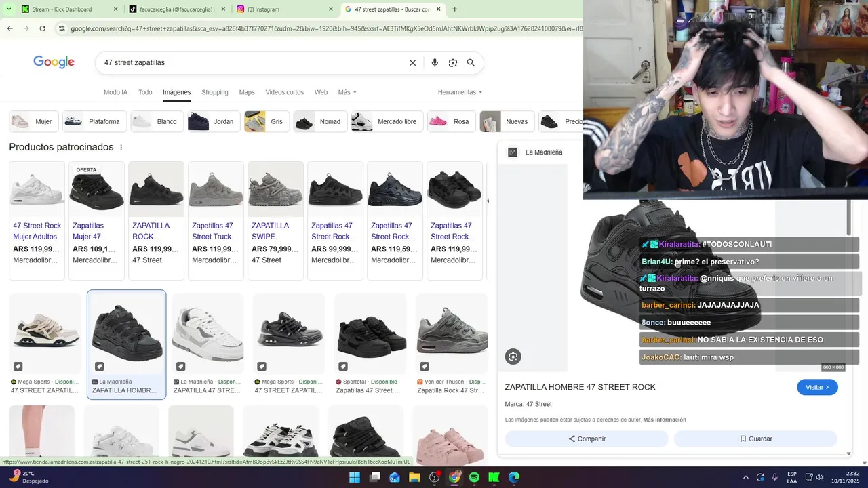Click Visitar button in image panel
Screen dimensions: 868x488
pyautogui.click(x=817, y=387)
